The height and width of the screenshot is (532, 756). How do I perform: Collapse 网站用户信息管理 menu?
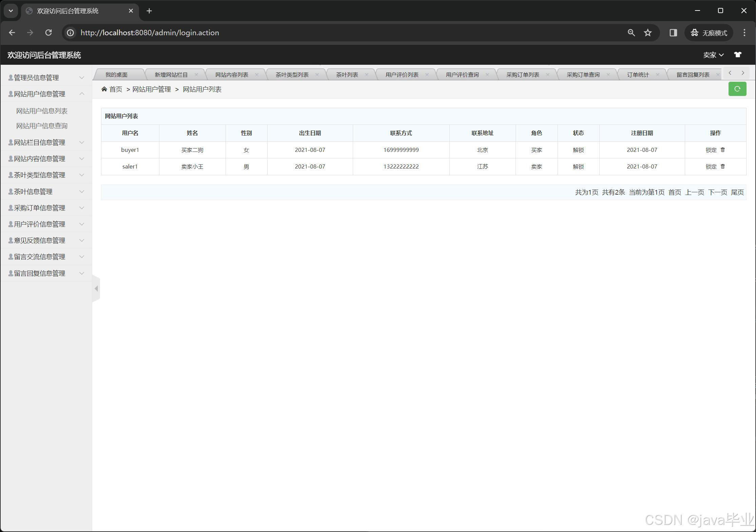(x=46, y=94)
